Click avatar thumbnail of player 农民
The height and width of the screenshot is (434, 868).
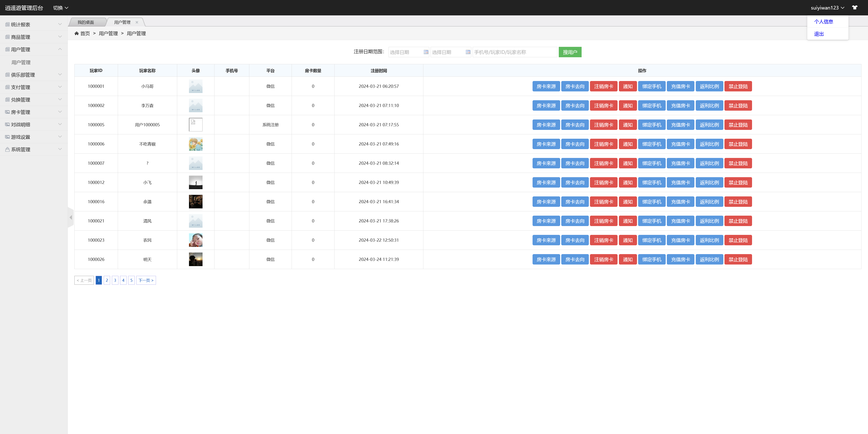click(196, 240)
